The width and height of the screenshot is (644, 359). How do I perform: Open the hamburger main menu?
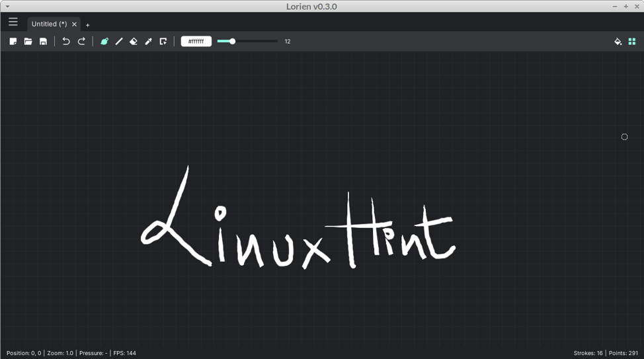click(13, 22)
